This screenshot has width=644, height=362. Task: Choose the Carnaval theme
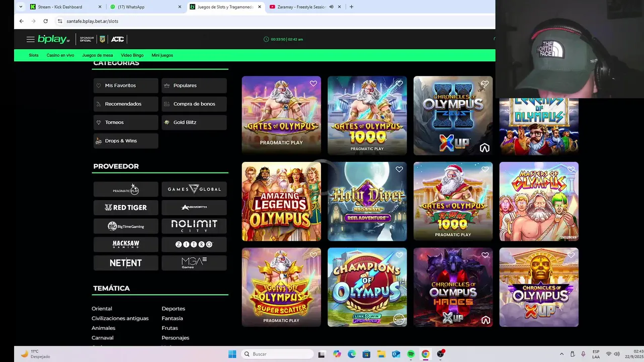103,338
